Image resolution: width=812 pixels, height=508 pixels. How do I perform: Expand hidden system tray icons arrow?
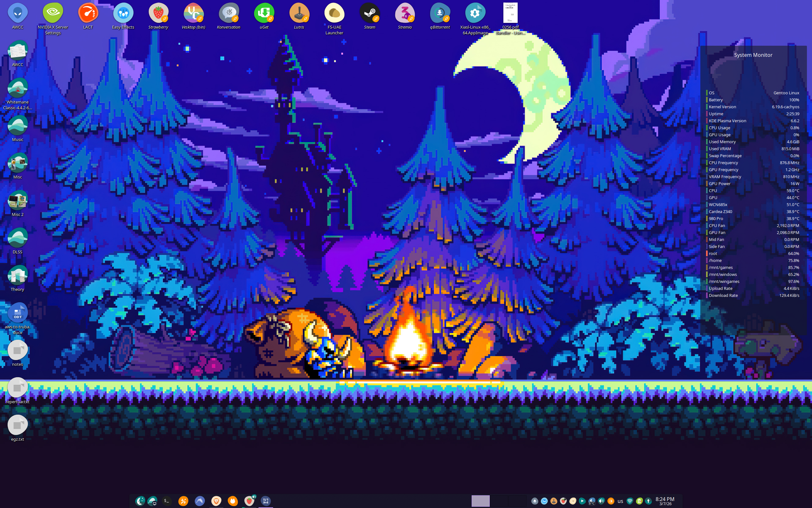[648, 501]
